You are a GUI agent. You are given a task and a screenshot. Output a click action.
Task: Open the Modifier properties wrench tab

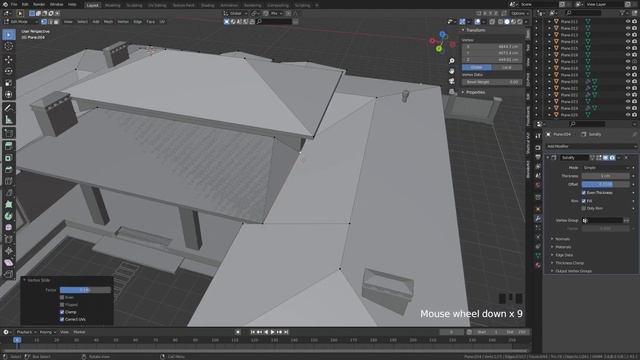pyautogui.click(x=538, y=219)
